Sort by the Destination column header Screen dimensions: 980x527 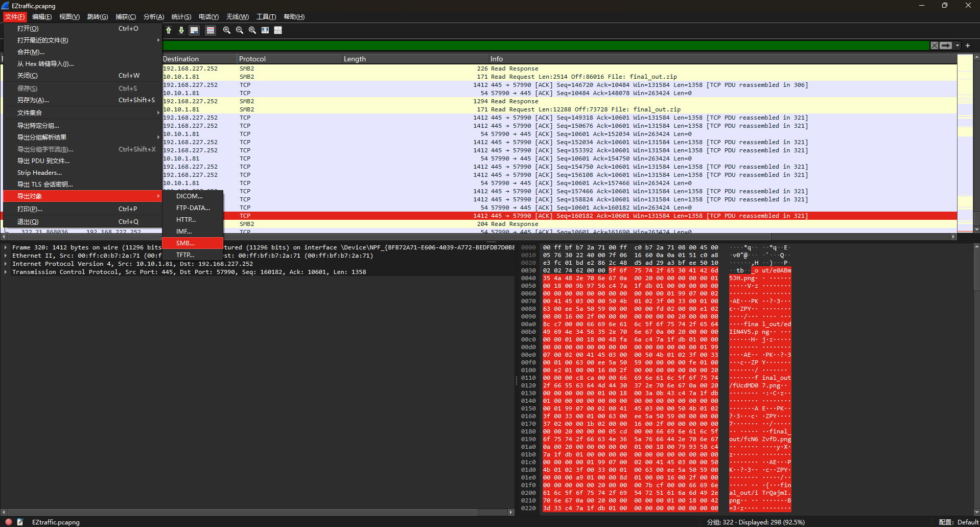point(199,59)
